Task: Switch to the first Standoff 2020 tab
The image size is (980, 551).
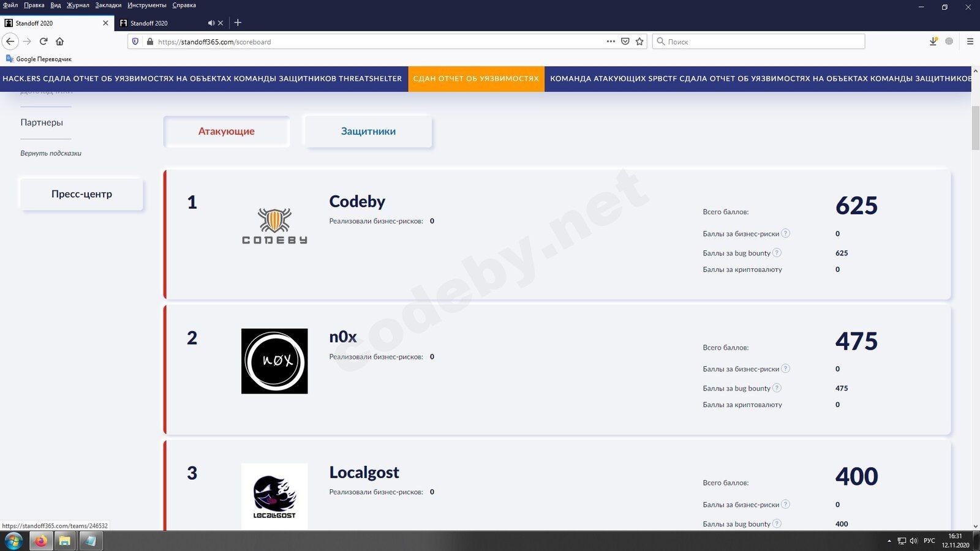Action: (57, 23)
